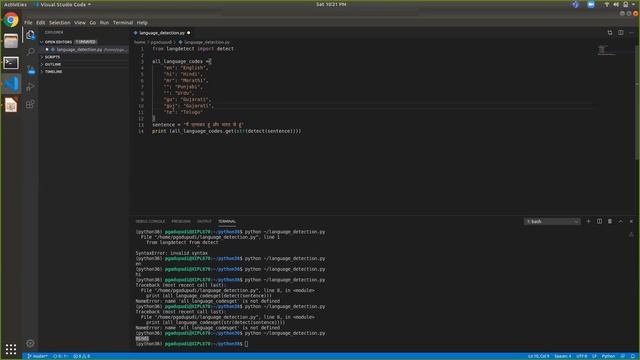Click the Activities button in top bar
Viewport: 640px width, 360px height.
pos(15,4)
